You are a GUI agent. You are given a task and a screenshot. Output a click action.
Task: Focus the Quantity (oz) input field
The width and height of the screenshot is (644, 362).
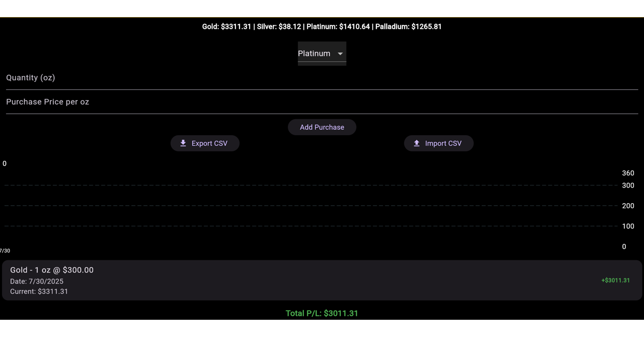(322, 78)
